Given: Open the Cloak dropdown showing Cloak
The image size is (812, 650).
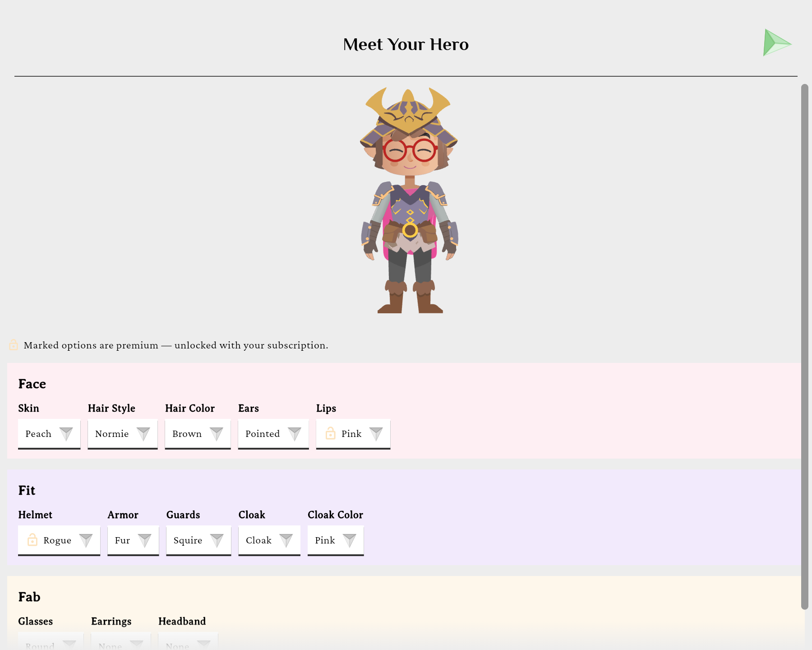Looking at the screenshot, I should tap(269, 540).
